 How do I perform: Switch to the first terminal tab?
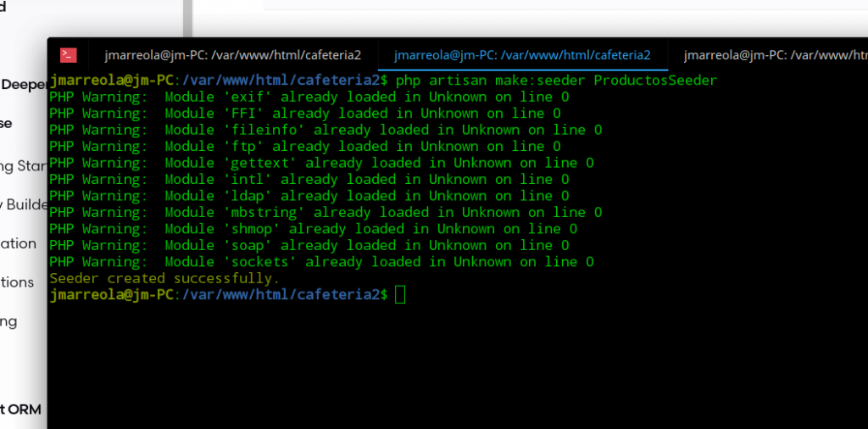pyautogui.click(x=232, y=55)
